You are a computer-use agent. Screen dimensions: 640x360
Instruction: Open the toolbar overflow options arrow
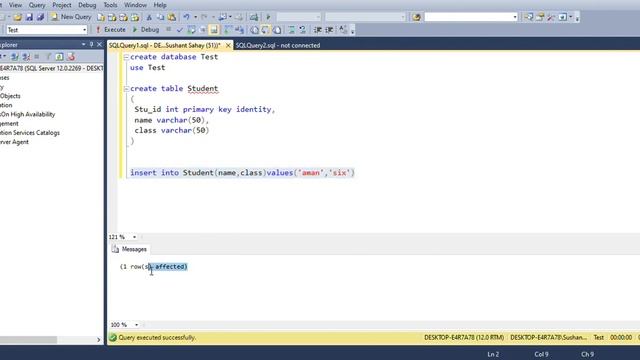click(577, 18)
